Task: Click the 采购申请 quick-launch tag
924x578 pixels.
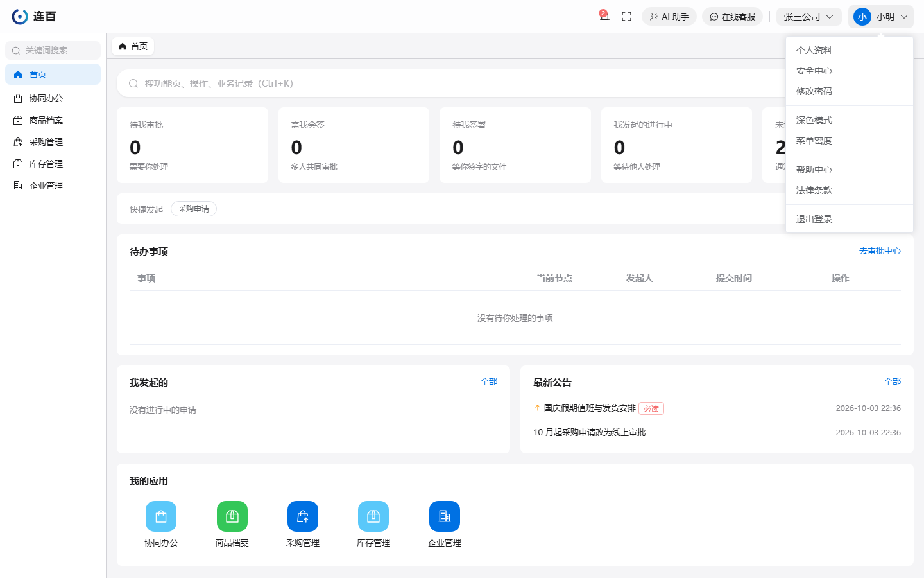Action: click(x=194, y=209)
